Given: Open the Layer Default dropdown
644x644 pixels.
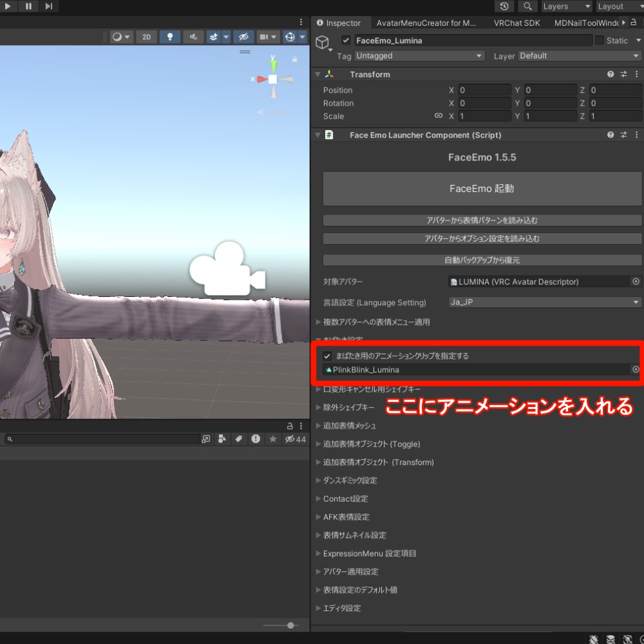Looking at the screenshot, I should click(578, 56).
